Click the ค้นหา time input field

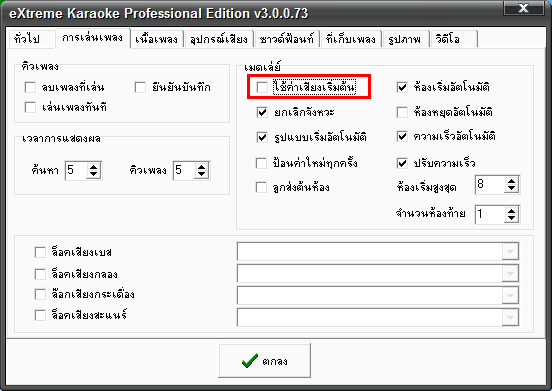pyautogui.click(x=76, y=171)
